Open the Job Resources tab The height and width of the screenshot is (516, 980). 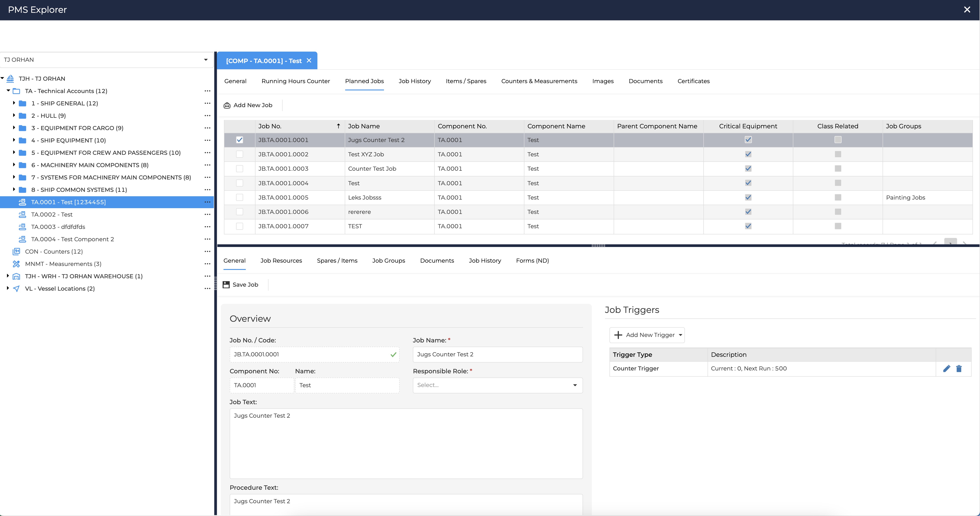(x=281, y=261)
